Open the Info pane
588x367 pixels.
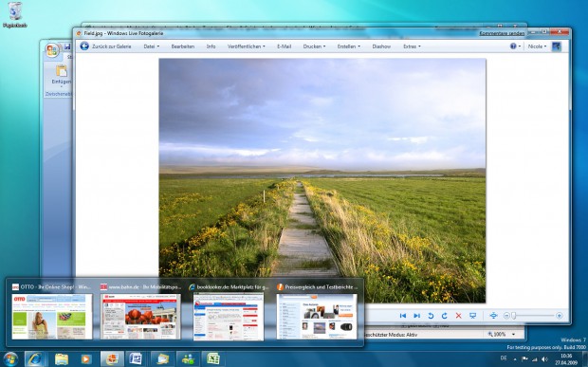211,46
